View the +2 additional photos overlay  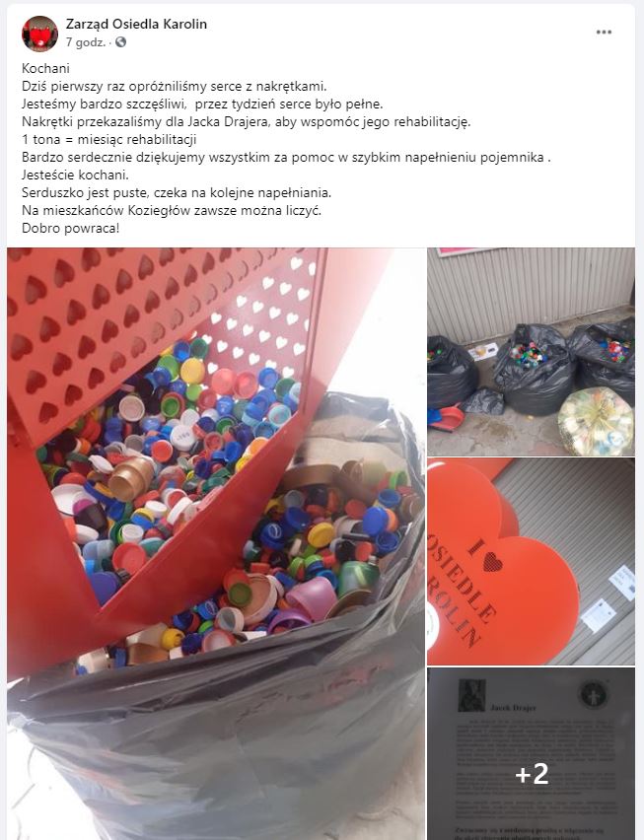[x=532, y=774]
